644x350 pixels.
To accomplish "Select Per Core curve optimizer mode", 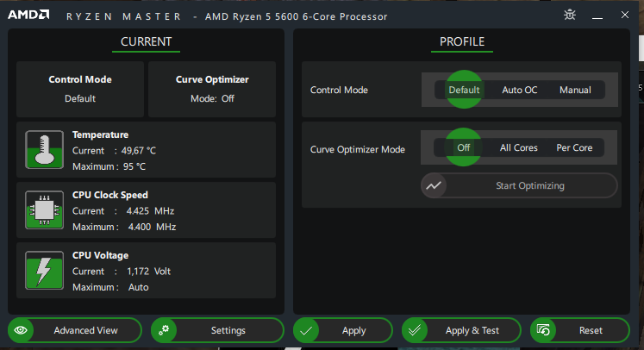I will point(574,147).
